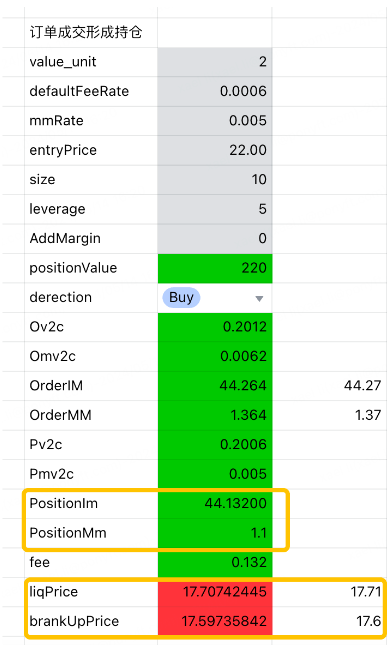
Task: Click the Omv2c label cell
Action: pos(91,357)
